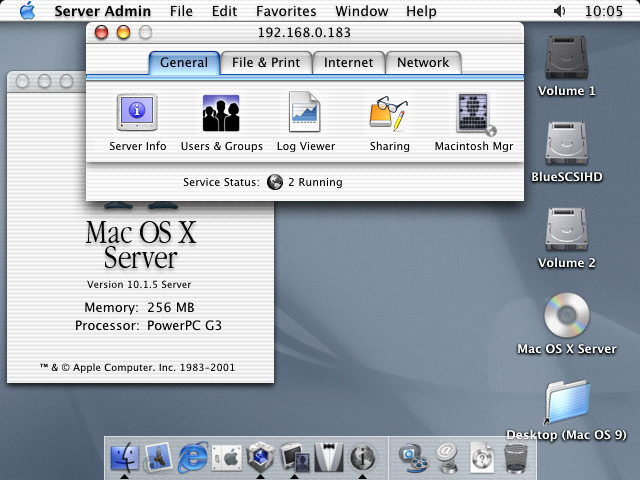Launch the Log Viewer
The width and height of the screenshot is (640, 480).
tap(305, 122)
